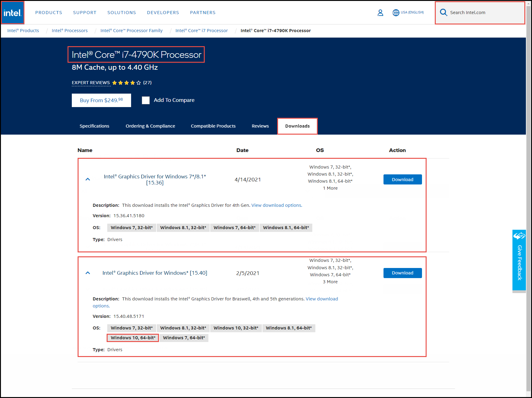Screen dimensions: 532x398
Task: Switch to the Reviews tab
Action: tap(260, 126)
